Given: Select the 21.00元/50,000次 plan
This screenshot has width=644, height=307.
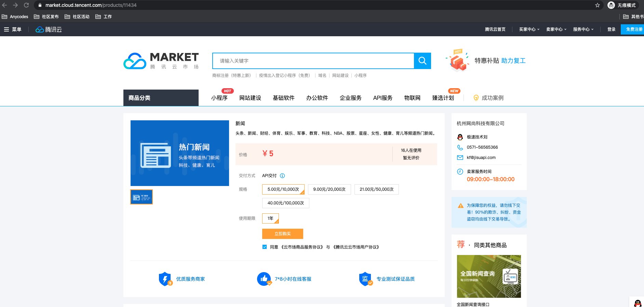Looking at the screenshot, I should 377,189.
